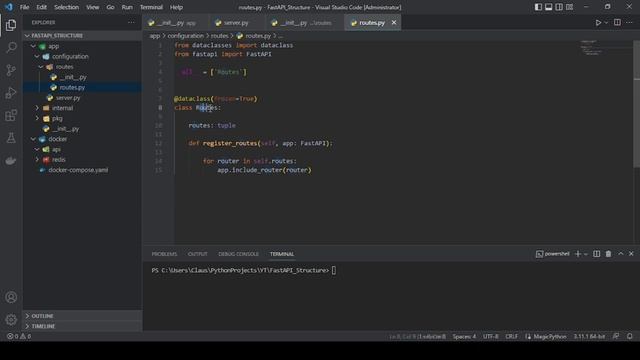
Task: Switch to the server.py editor tab
Action: coord(236,23)
